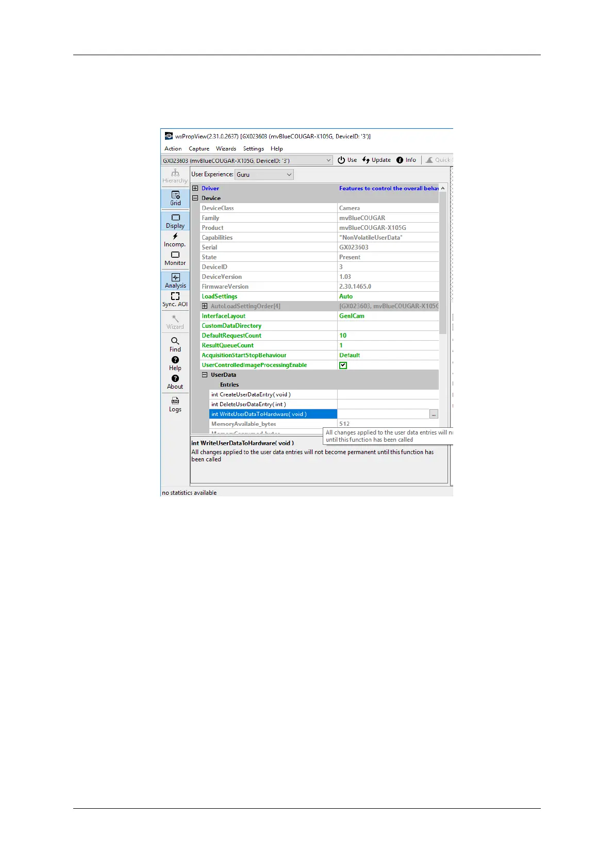
Task: Click the Entries row under UserData
Action: tap(324, 385)
